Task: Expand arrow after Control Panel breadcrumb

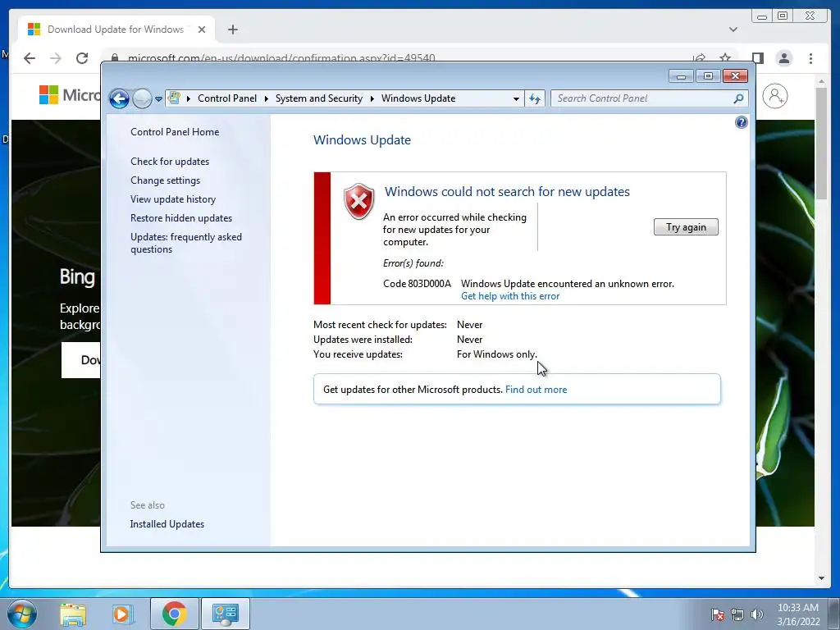Action: tap(267, 98)
